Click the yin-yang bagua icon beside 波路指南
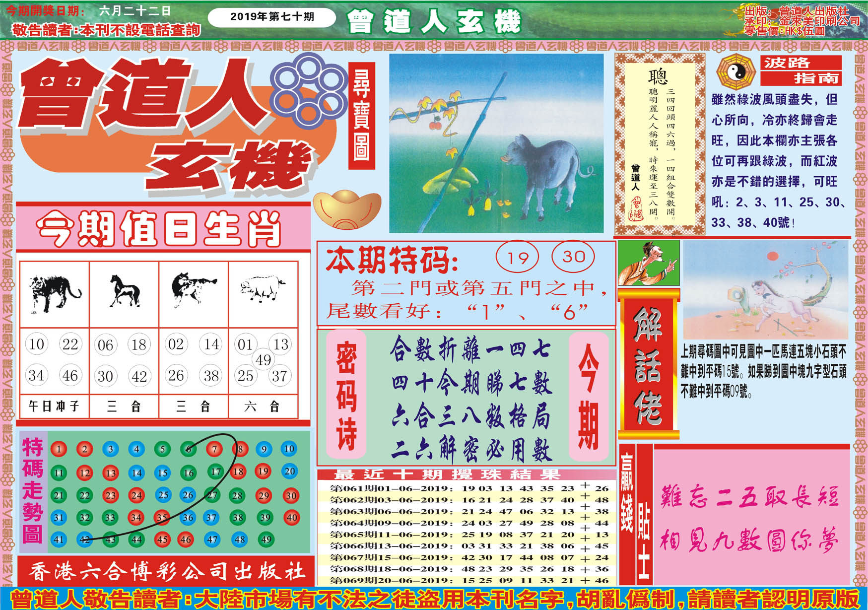 (x=735, y=72)
